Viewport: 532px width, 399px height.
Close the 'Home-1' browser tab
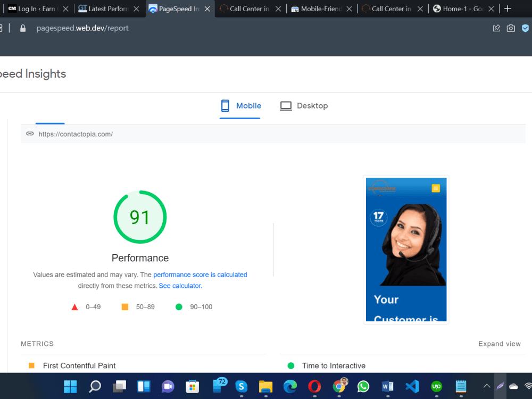(491, 9)
